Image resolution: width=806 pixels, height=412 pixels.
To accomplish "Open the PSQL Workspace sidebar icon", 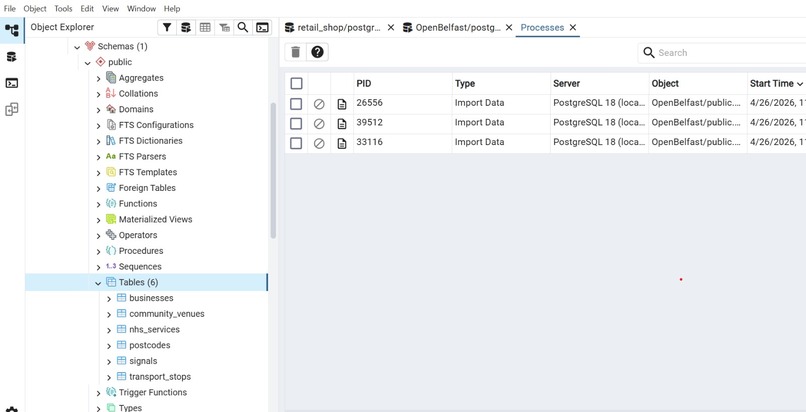I will (12, 83).
